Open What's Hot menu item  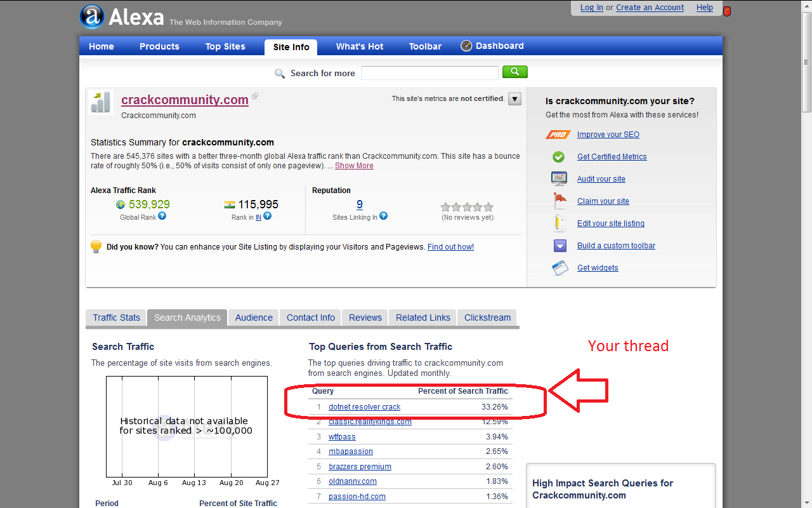(x=360, y=46)
